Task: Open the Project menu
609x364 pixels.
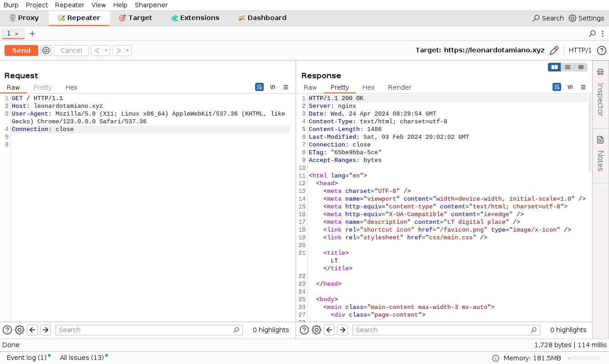Action: tap(37, 5)
